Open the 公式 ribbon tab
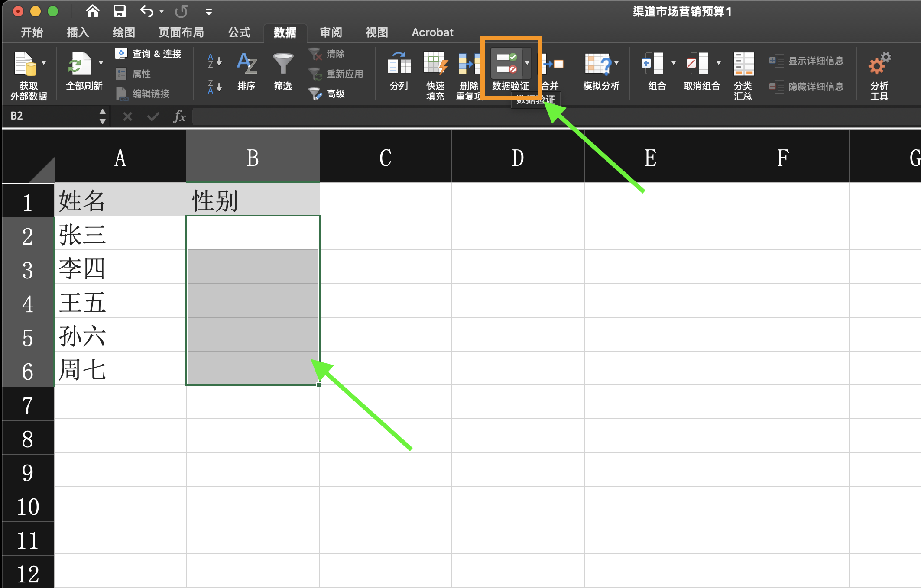This screenshot has width=921, height=588. click(x=239, y=32)
